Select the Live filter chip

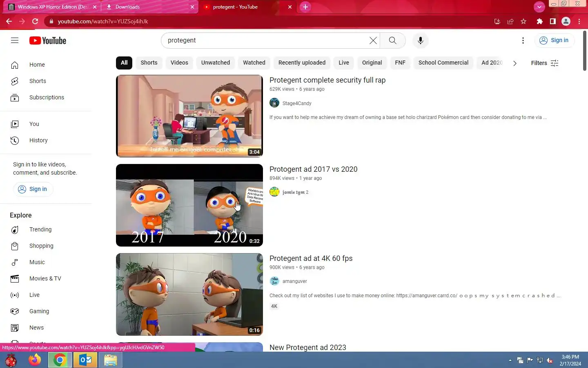click(x=344, y=63)
